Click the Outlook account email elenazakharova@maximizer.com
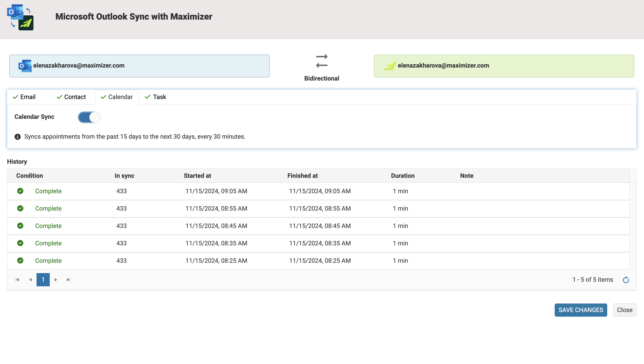Screen dimensions: 644x364 coord(79,66)
